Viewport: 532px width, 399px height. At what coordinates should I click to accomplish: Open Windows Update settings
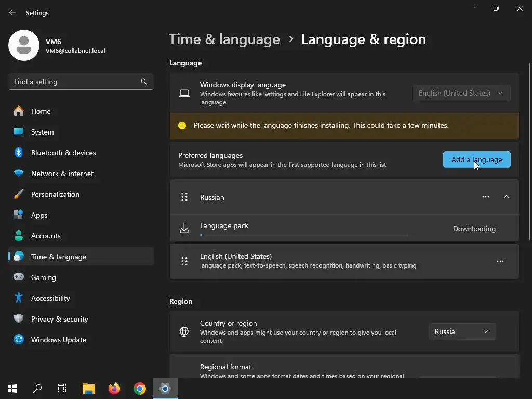(81, 340)
